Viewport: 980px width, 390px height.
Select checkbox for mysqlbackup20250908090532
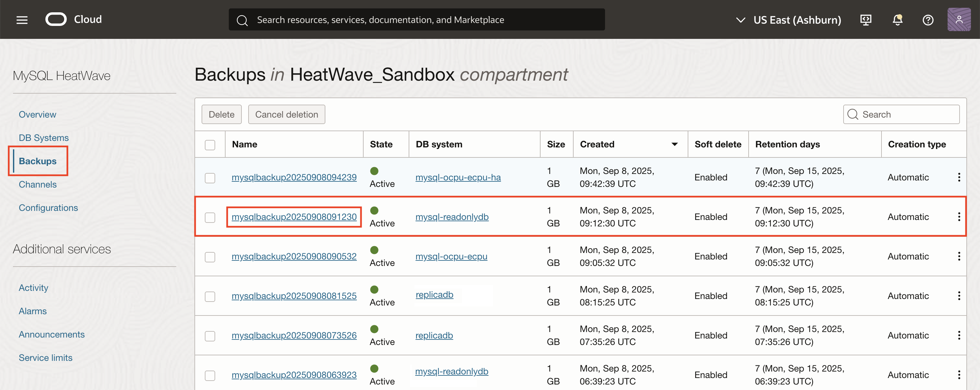[210, 257]
